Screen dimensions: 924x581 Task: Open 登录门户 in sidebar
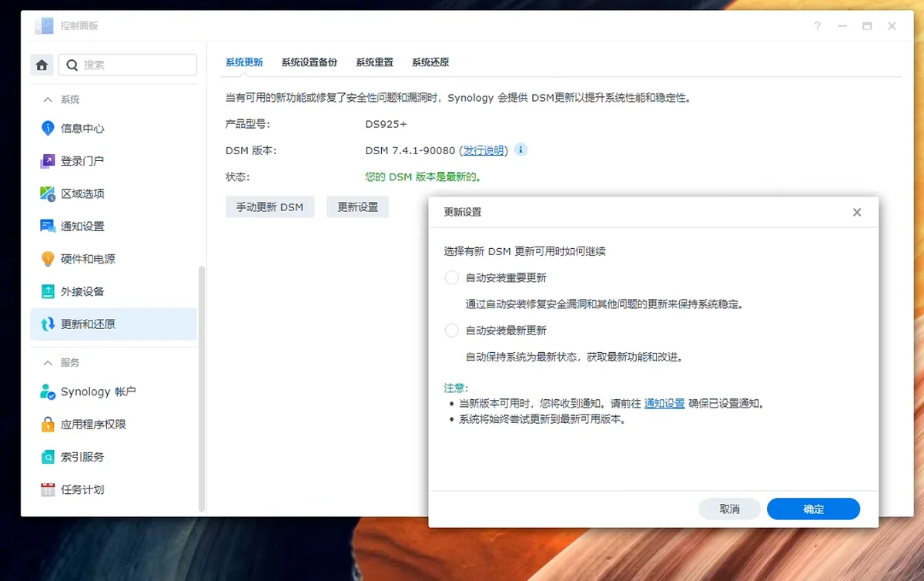point(113,161)
